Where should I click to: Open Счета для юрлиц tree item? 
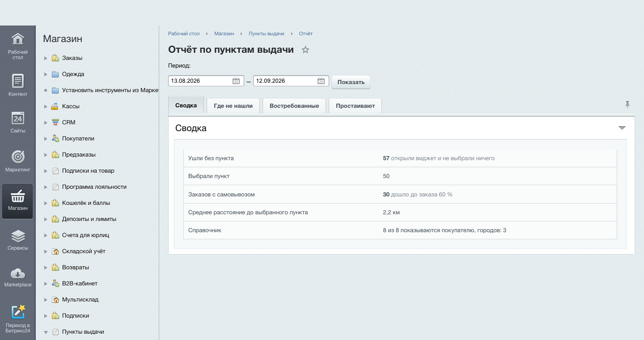85,235
